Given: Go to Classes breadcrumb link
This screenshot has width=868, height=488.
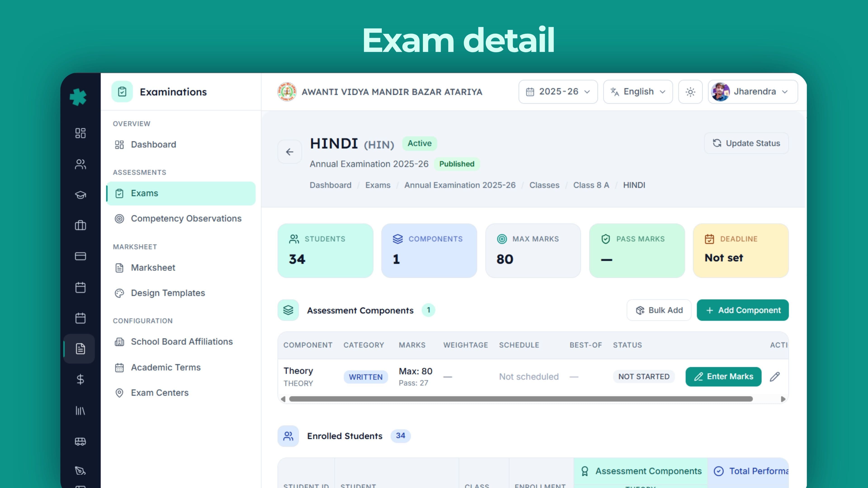Looking at the screenshot, I should click(544, 185).
